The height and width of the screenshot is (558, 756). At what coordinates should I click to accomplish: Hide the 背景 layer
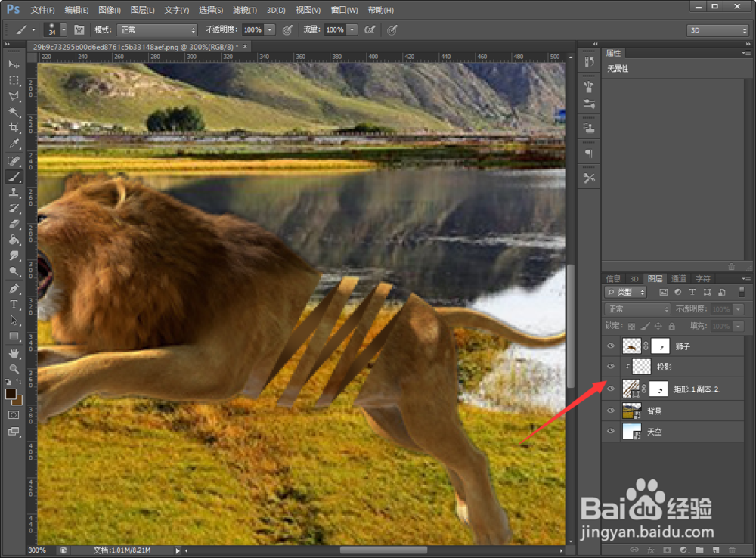611,411
